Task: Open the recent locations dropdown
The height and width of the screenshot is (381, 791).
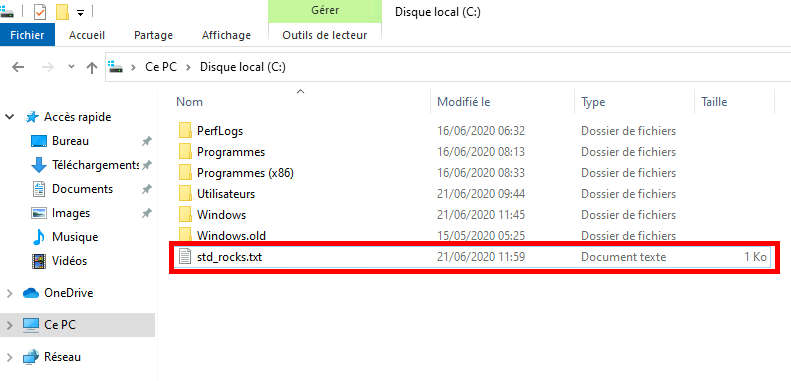Action: pyautogui.click(x=71, y=67)
